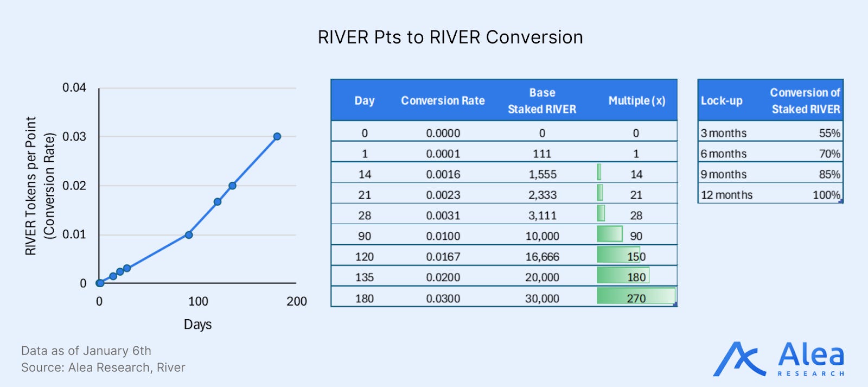Click the Alea Research logo

(x=778, y=359)
